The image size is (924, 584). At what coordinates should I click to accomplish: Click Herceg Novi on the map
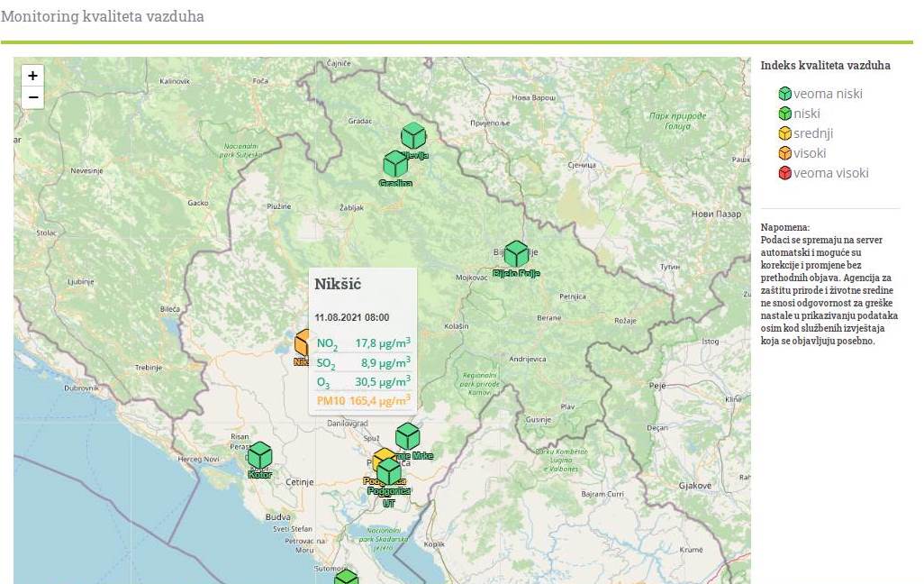pyautogui.click(x=199, y=459)
